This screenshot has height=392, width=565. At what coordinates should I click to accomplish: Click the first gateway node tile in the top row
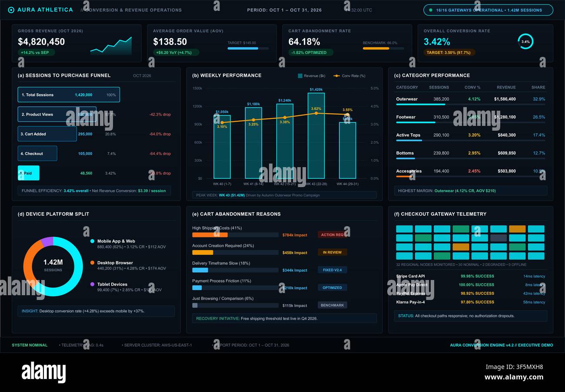pyautogui.click(x=404, y=229)
